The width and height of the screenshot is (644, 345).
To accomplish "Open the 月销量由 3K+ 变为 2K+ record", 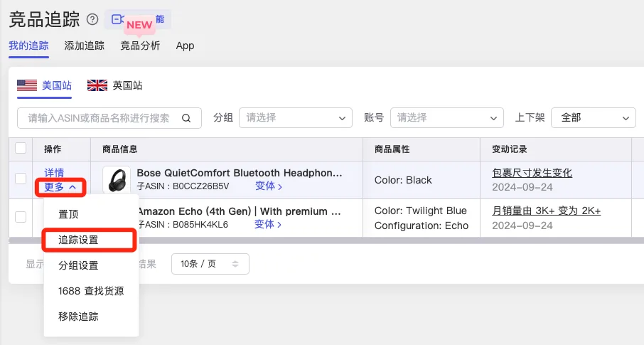I will [x=546, y=211].
